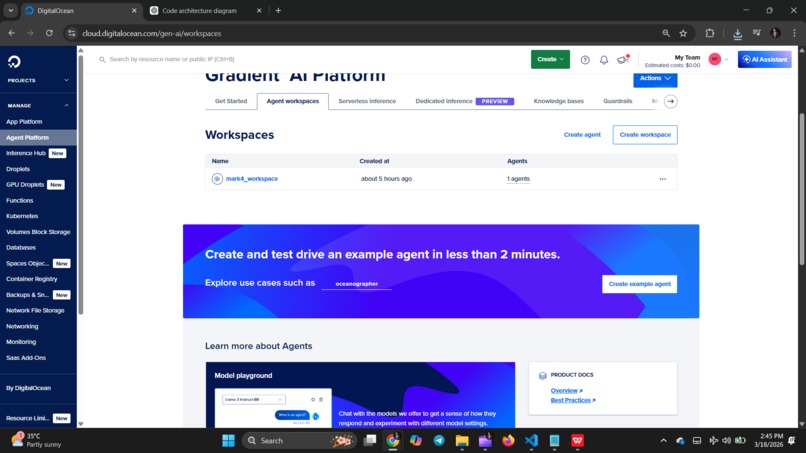This screenshot has width=806, height=453.
Task: Click the My Team avatar icon
Action: (715, 59)
